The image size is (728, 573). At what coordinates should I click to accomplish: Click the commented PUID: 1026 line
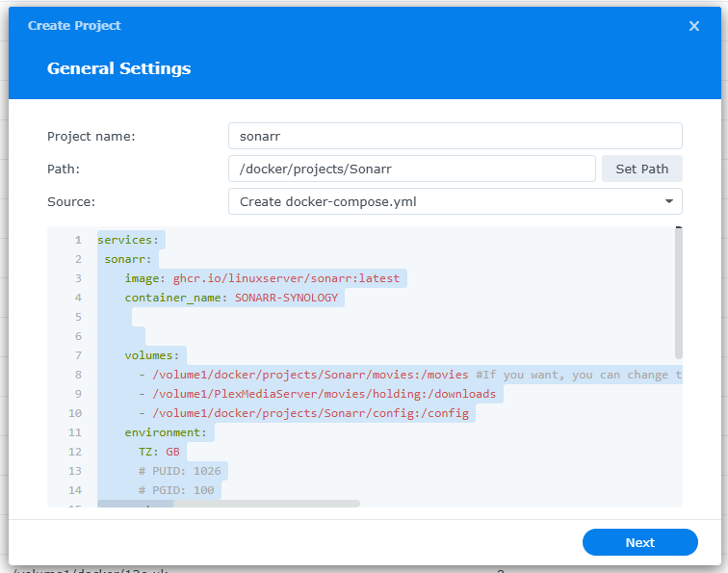[179, 471]
